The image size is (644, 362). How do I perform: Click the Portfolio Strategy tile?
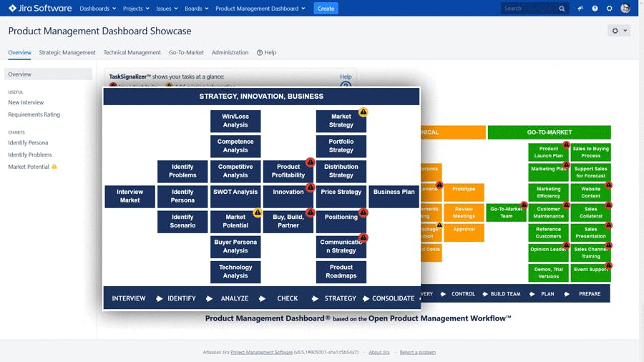[x=341, y=146]
